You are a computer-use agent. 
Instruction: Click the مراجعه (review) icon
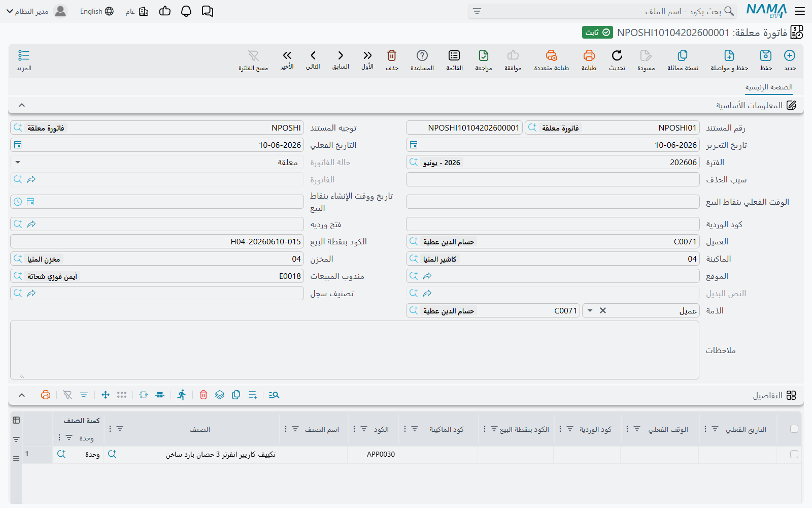coord(484,60)
